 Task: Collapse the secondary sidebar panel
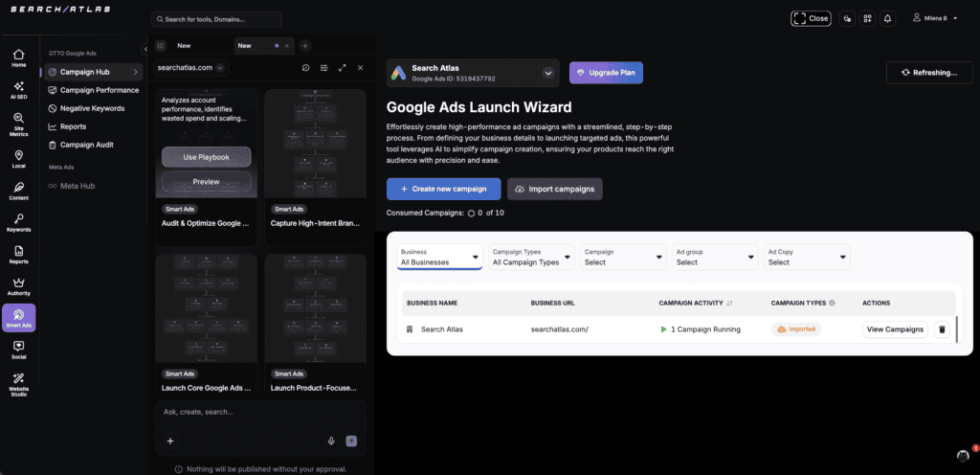145,49
